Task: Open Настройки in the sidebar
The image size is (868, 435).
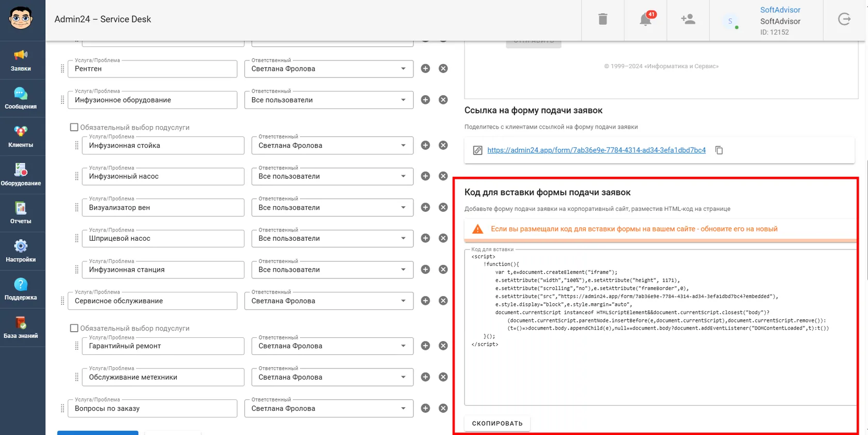Action: coord(21,252)
